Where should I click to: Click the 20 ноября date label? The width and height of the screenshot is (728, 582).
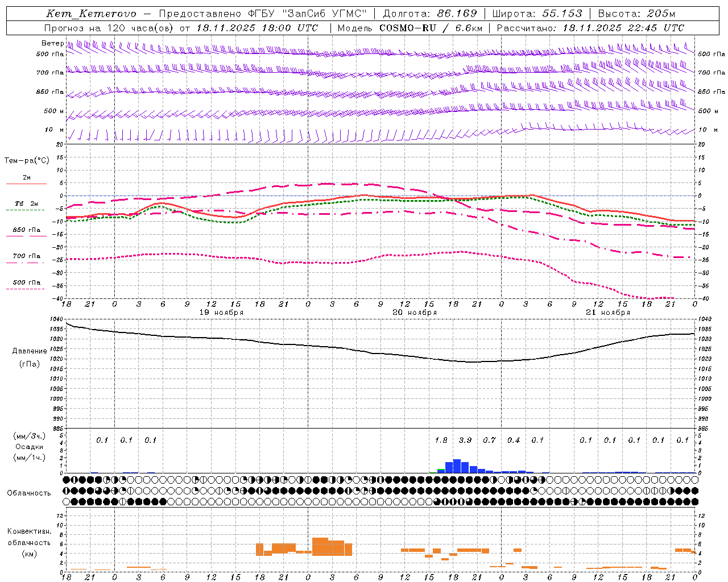click(x=415, y=313)
